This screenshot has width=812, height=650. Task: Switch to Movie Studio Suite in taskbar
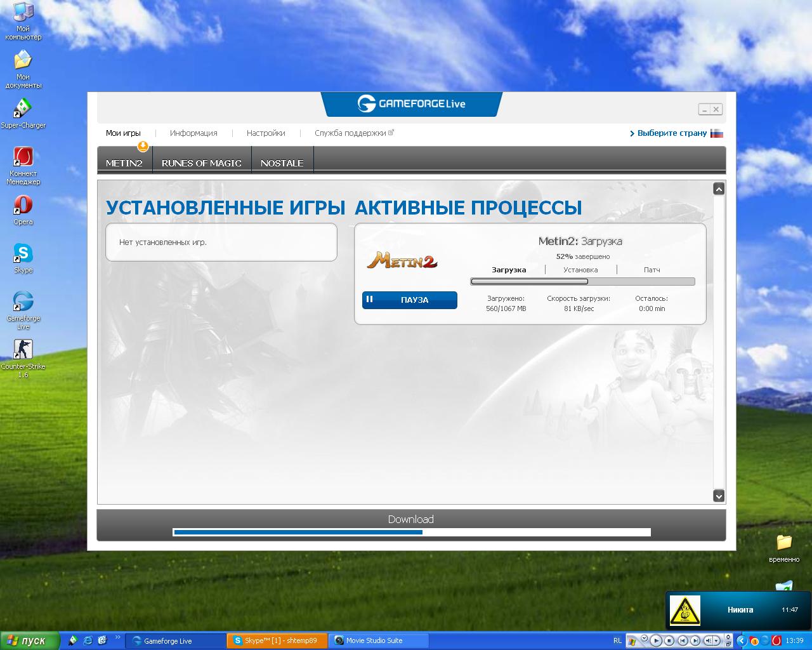pos(379,640)
